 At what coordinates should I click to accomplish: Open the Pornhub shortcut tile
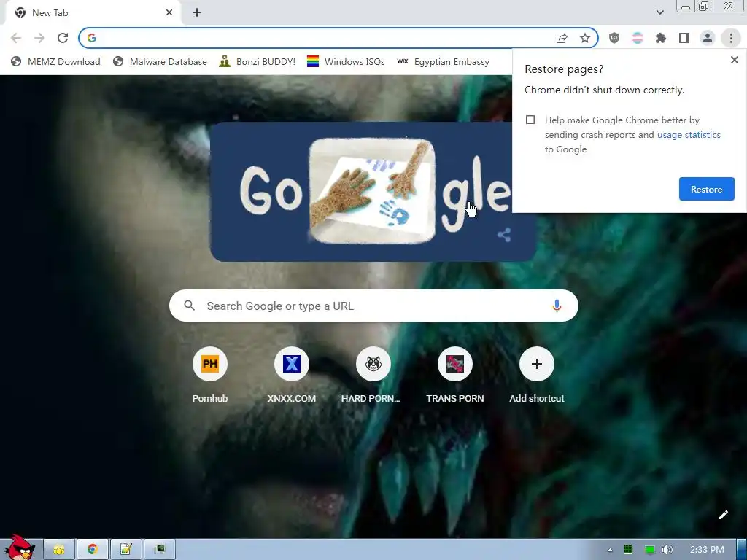209,376
